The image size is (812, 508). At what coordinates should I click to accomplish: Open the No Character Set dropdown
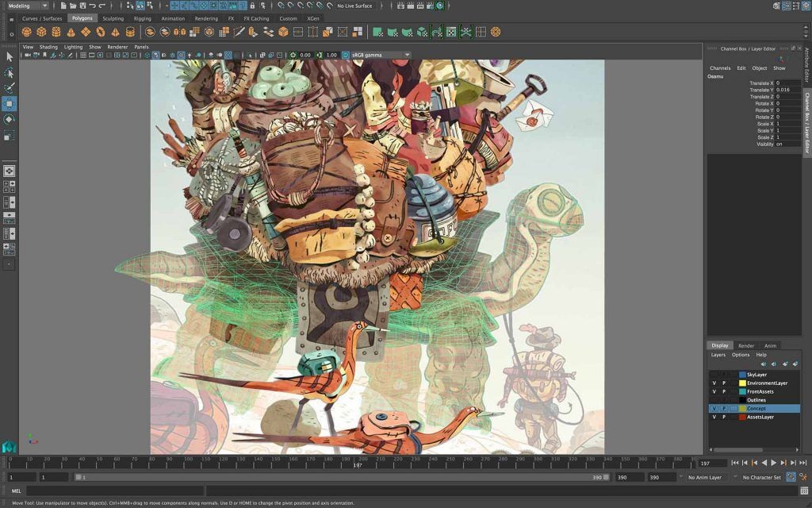tap(763, 477)
